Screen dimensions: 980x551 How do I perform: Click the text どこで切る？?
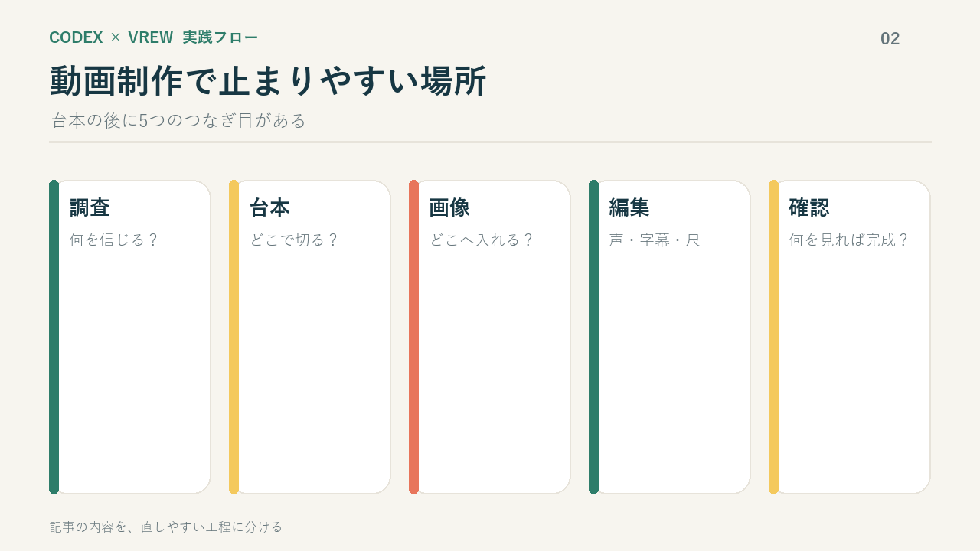(x=294, y=240)
